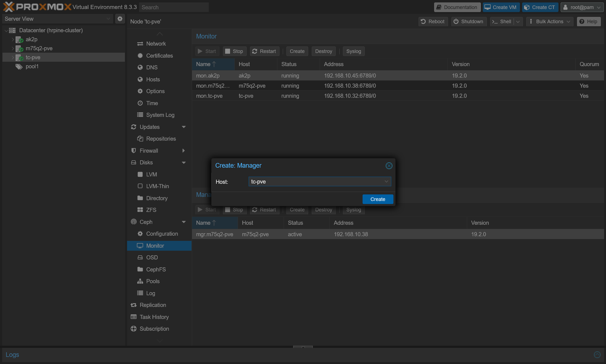Click the ZFS grid icon
The height and width of the screenshot is (364, 606).
tap(140, 210)
